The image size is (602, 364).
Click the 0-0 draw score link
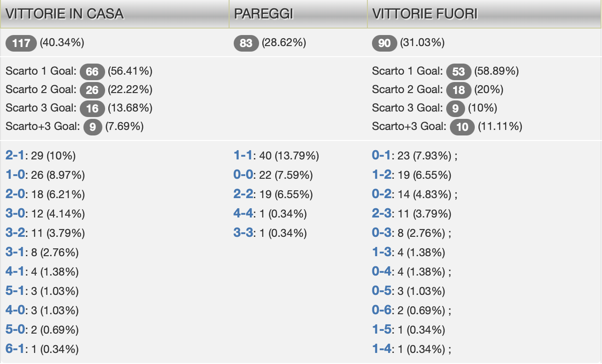coord(244,175)
